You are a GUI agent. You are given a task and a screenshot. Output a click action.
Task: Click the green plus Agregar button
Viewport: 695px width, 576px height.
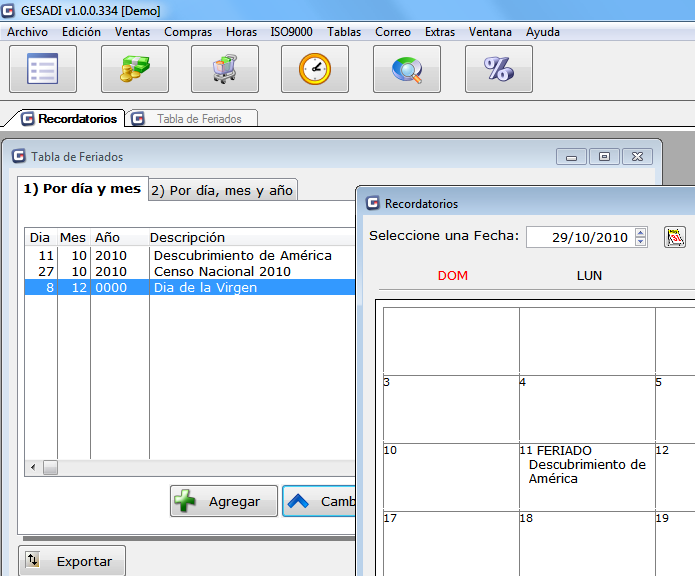point(223,502)
